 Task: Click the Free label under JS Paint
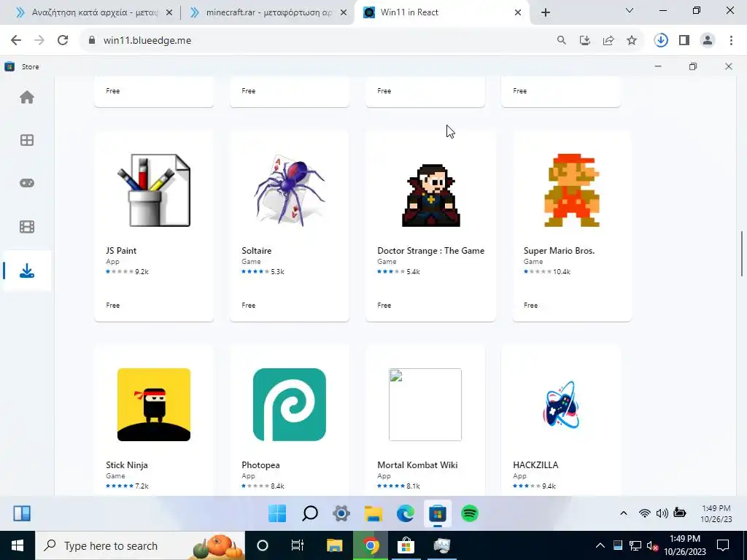click(x=113, y=306)
